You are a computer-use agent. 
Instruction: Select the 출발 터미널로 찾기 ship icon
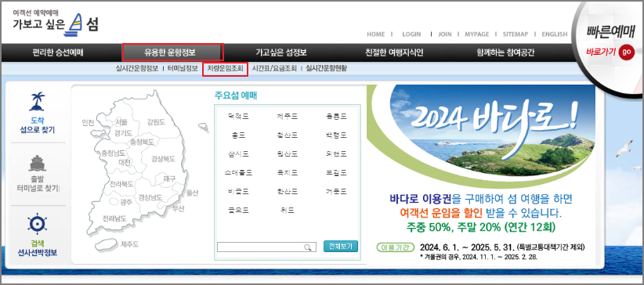[x=38, y=164]
